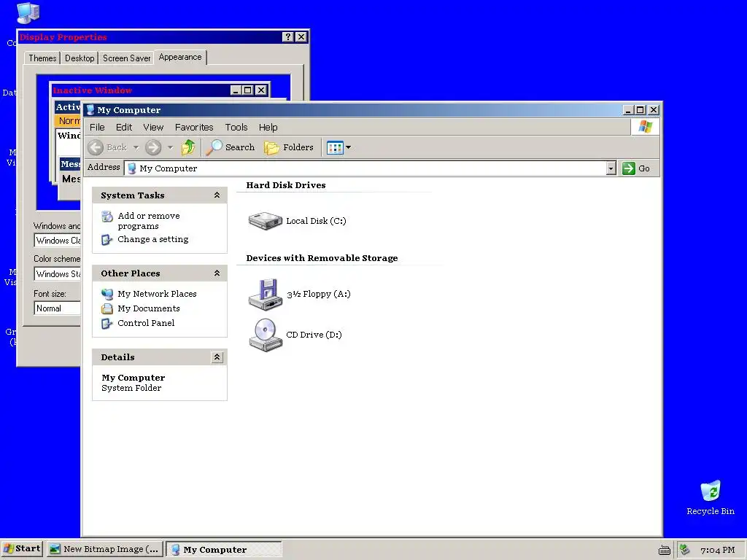Viewport: 747px width, 560px height.
Task: Click the keyboard icon in system tray
Action: (x=665, y=550)
